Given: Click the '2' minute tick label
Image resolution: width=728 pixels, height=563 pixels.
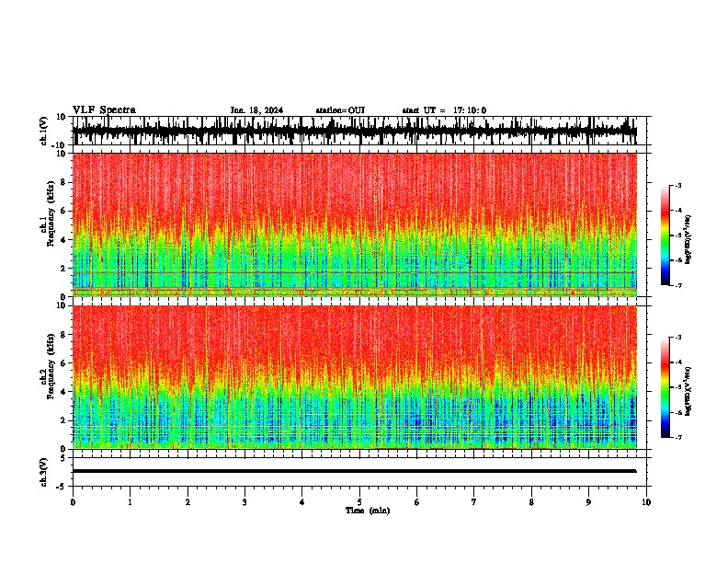Looking at the screenshot, I should click(x=188, y=502).
